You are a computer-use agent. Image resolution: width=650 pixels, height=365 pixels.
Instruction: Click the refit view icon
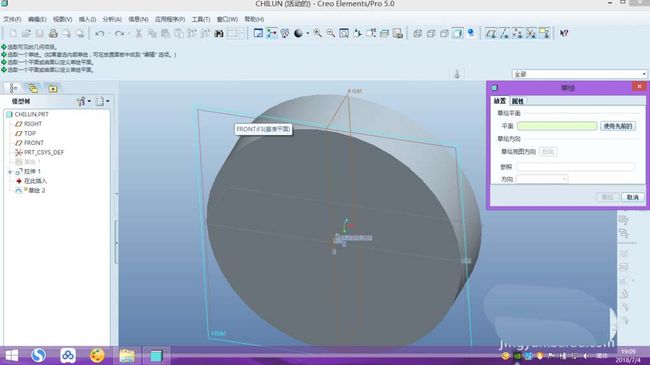[344, 33]
